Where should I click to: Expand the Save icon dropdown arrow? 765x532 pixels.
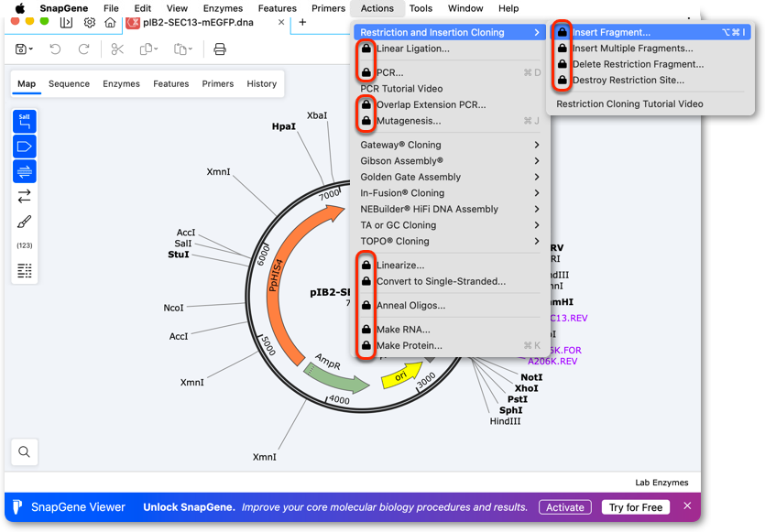point(31,49)
